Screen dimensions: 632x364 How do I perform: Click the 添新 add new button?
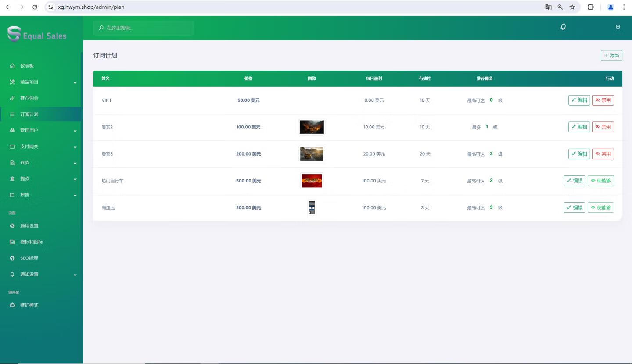611,55
